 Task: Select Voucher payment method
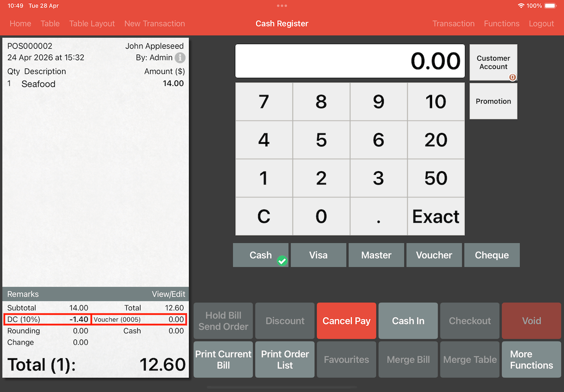click(x=434, y=255)
